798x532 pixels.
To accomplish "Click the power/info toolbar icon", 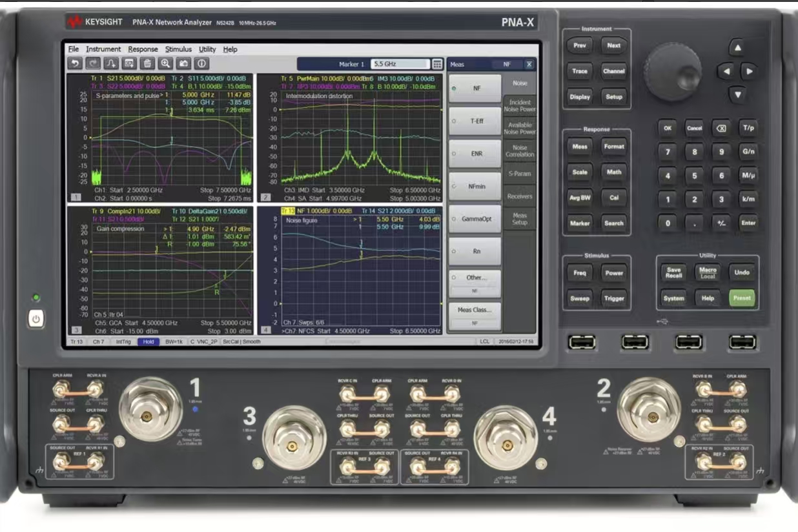I will (201, 63).
